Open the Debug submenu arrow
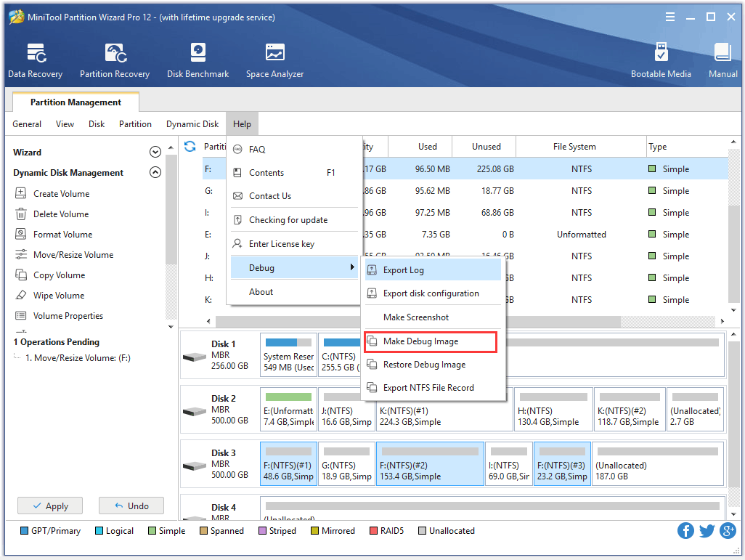745x560 pixels. coord(352,268)
